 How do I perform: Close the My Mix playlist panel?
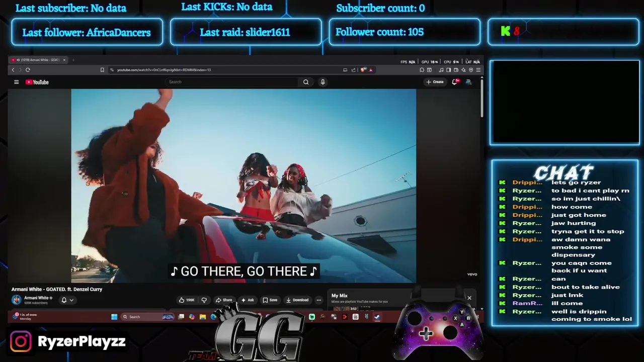[469, 298]
